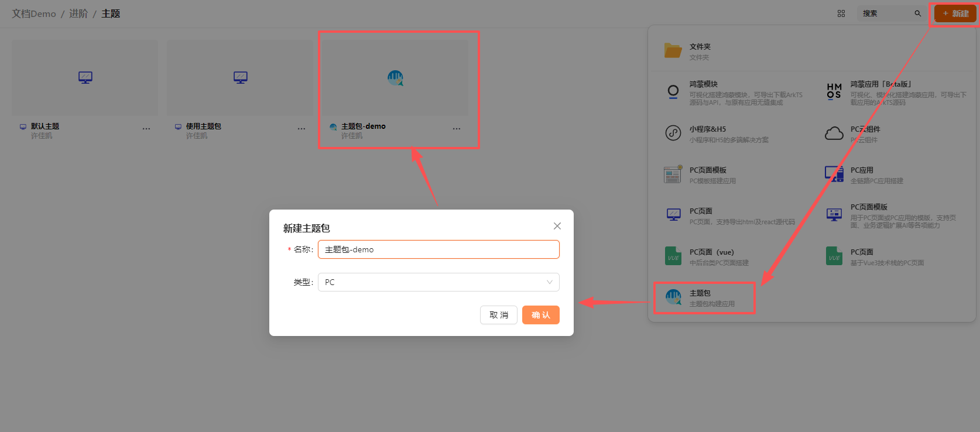Click the 小程序&H5 icon
The height and width of the screenshot is (432, 980).
[673, 133]
